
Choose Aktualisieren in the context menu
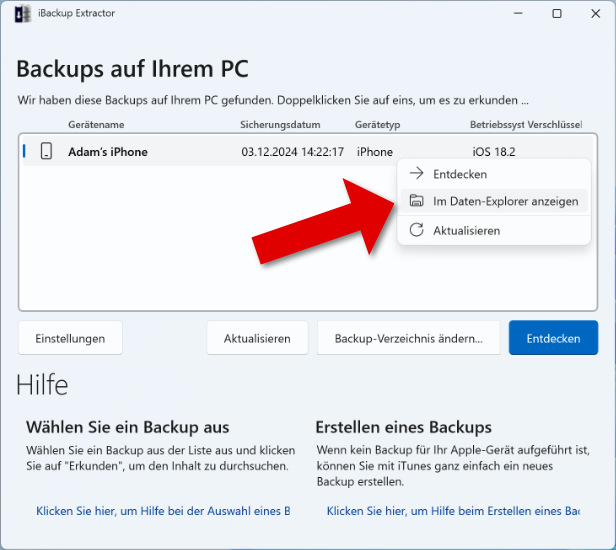[x=494, y=230]
